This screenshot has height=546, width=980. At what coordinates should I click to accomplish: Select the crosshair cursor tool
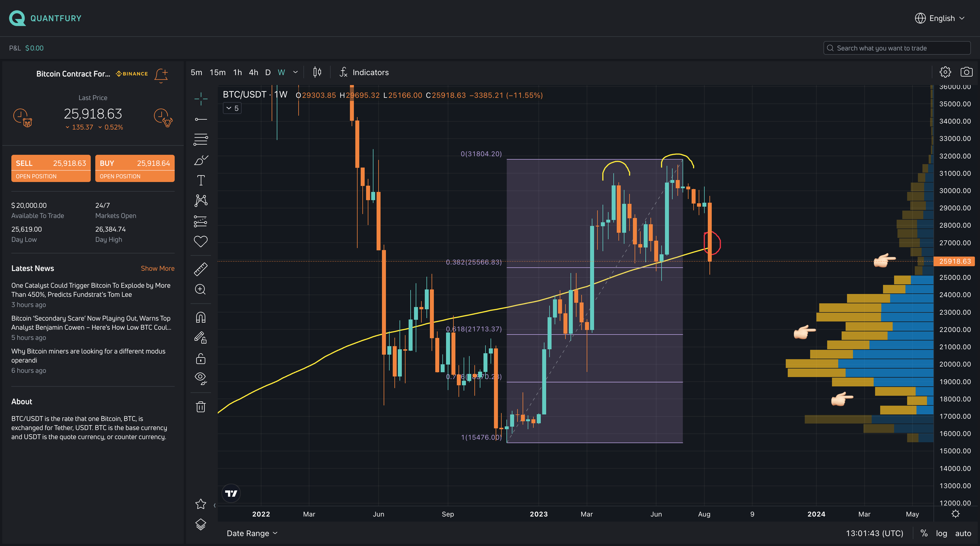tap(200, 99)
